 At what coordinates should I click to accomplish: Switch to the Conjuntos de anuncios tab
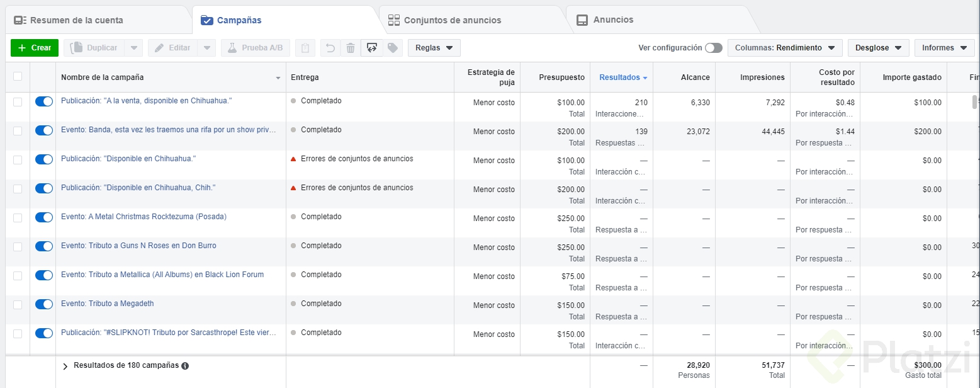pyautogui.click(x=452, y=20)
